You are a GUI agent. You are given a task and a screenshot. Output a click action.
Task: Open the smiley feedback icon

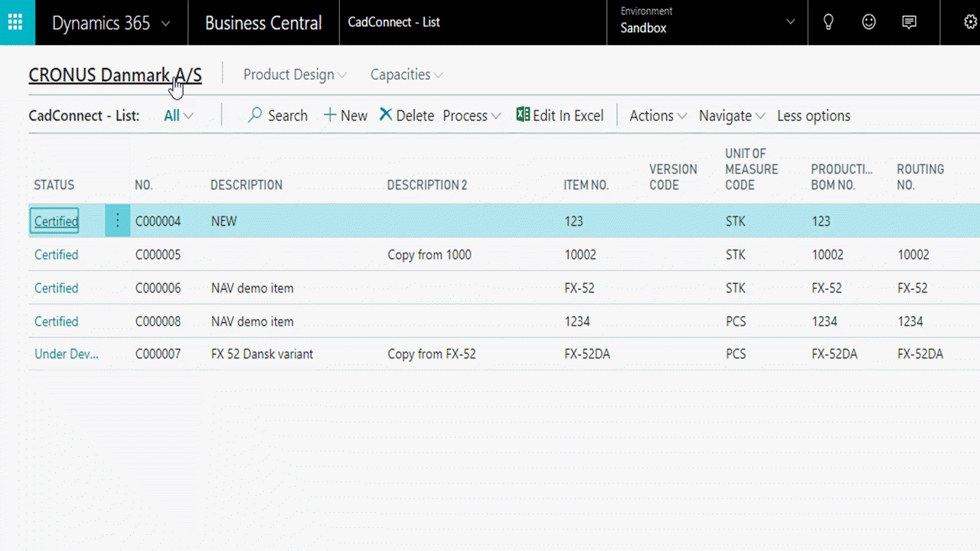(x=869, y=22)
